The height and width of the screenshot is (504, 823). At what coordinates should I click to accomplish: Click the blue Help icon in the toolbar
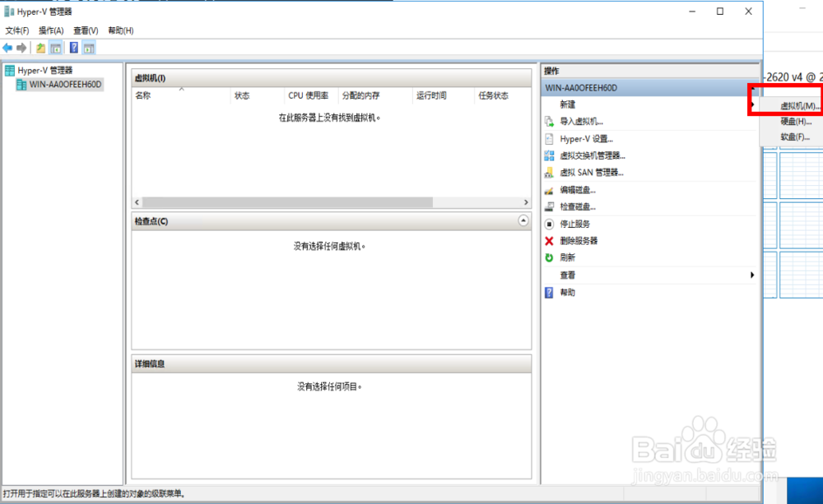(74, 49)
